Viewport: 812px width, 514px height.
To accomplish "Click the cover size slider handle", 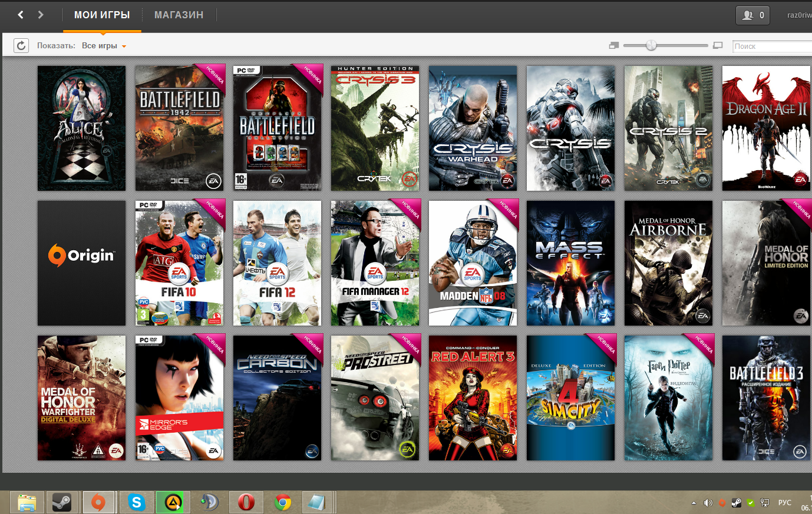I will pos(651,45).
